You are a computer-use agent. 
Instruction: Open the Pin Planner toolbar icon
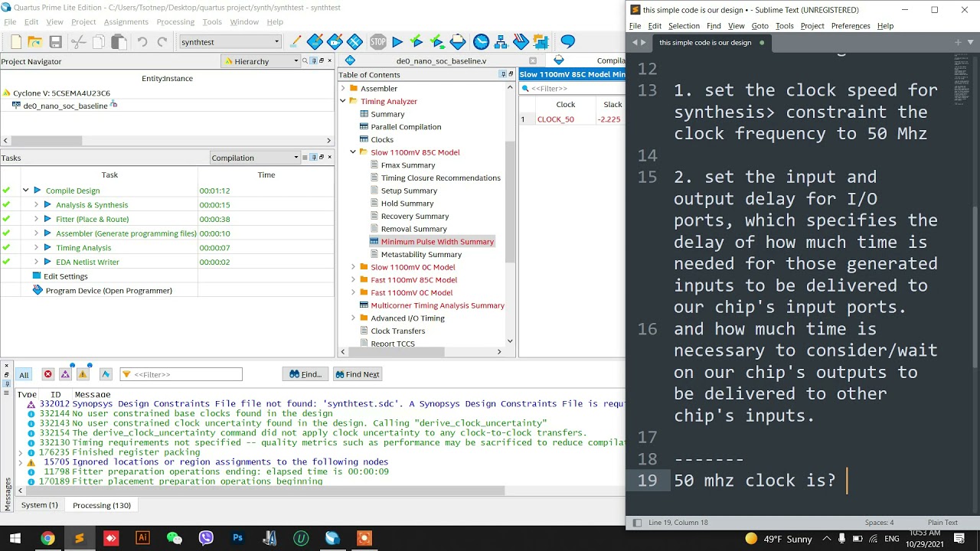335,41
